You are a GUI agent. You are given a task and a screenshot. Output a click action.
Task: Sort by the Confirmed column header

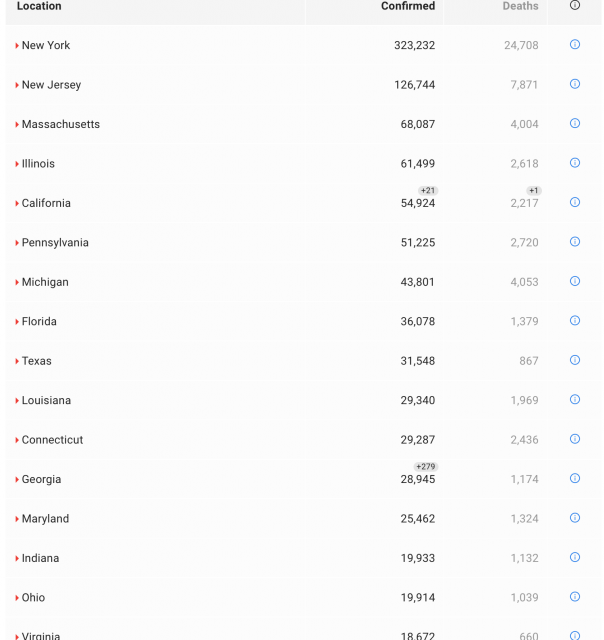408,6
